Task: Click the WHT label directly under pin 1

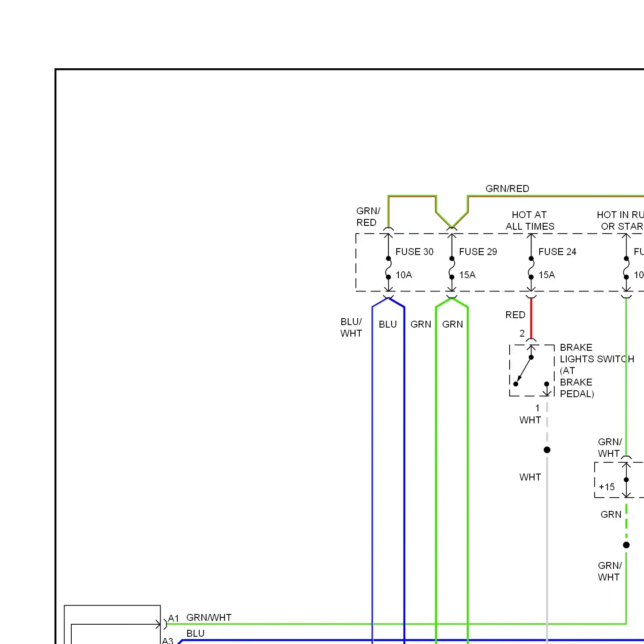Action: tap(530, 420)
